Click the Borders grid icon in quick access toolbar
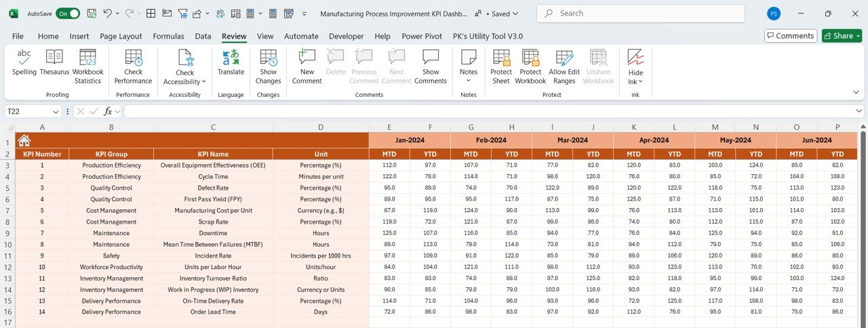The image size is (868, 328). click(151, 13)
